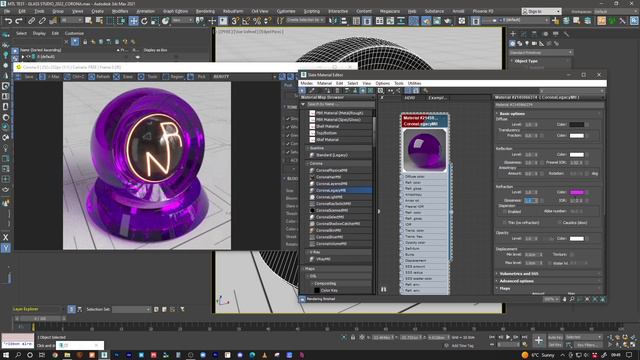The image size is (640, 360).
Task: Open the Diffuse color swatch
Action: [576, 124]
